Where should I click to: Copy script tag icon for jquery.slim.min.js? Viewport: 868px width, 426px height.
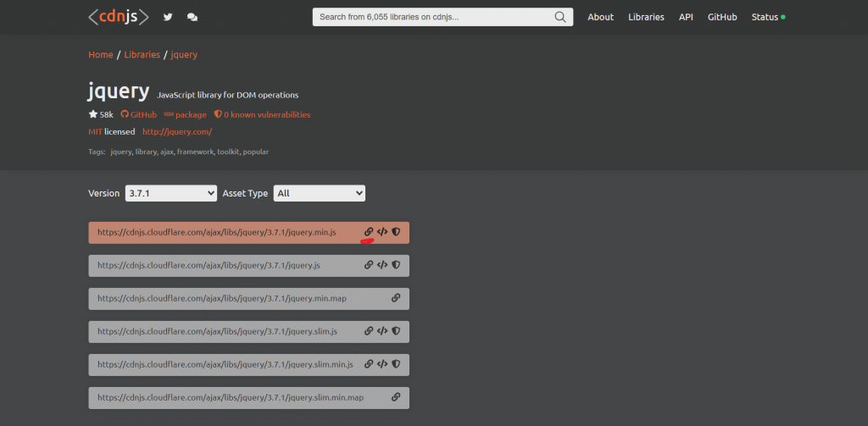click(x=382, y=364)
